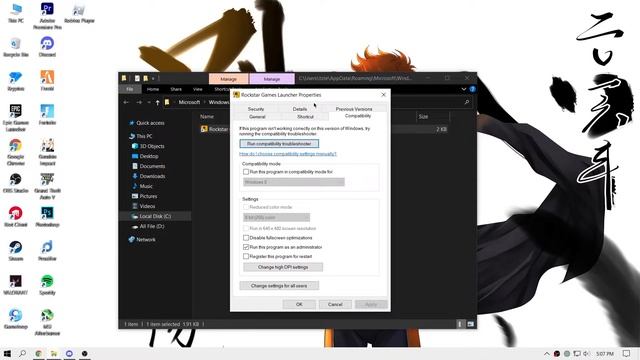640x360 pixels.
Task: Switch Explorer to large icons view
Action: coord(470,324)
